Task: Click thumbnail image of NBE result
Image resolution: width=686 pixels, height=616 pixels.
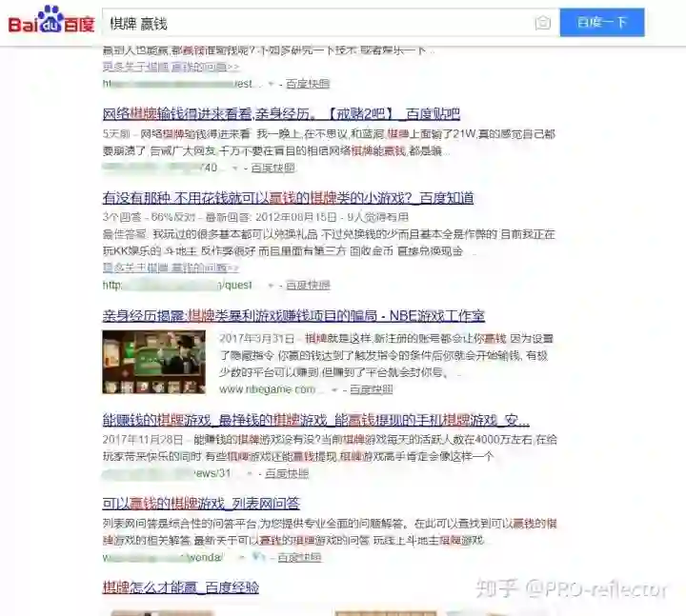Action: coord(154,362)
